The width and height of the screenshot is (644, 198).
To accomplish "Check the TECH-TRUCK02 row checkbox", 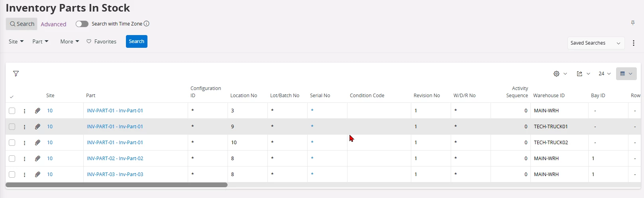I will (x=12, y=143).
